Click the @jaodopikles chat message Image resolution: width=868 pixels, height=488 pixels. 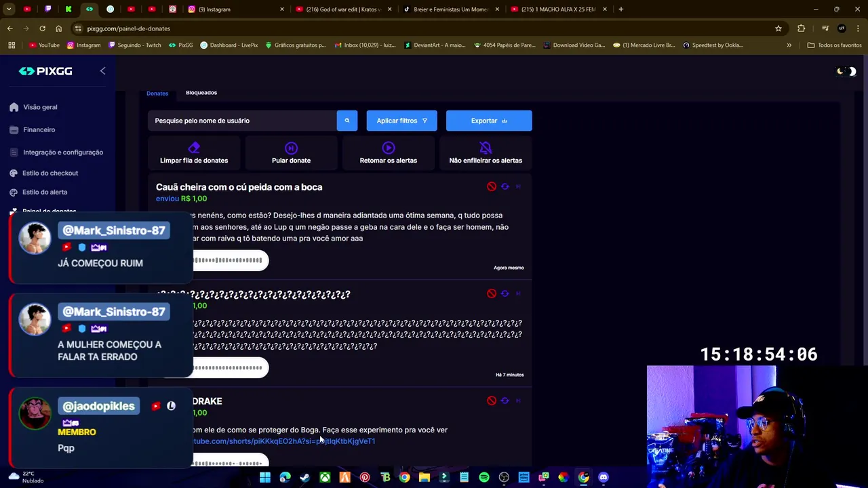click(101, 428)
